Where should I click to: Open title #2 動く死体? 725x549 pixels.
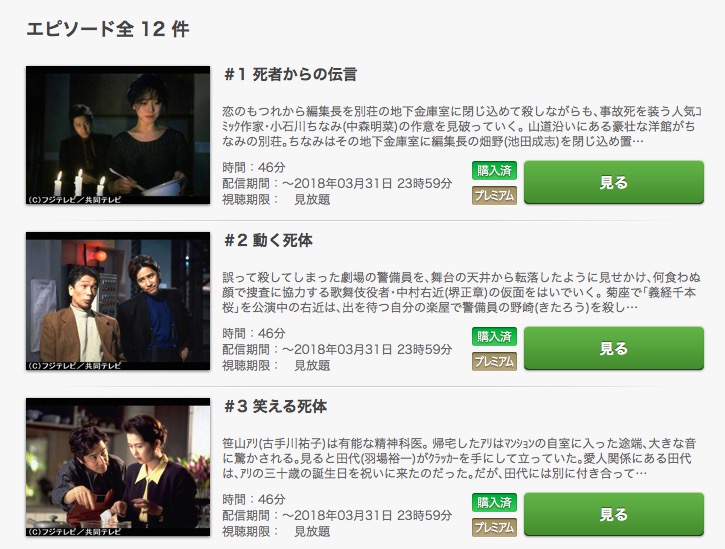(x=268, y=241)
